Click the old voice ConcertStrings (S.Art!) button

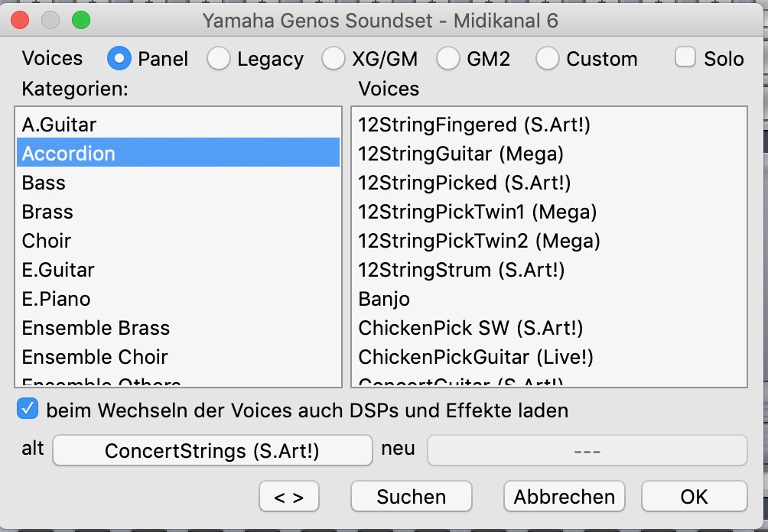coord(212,450)
